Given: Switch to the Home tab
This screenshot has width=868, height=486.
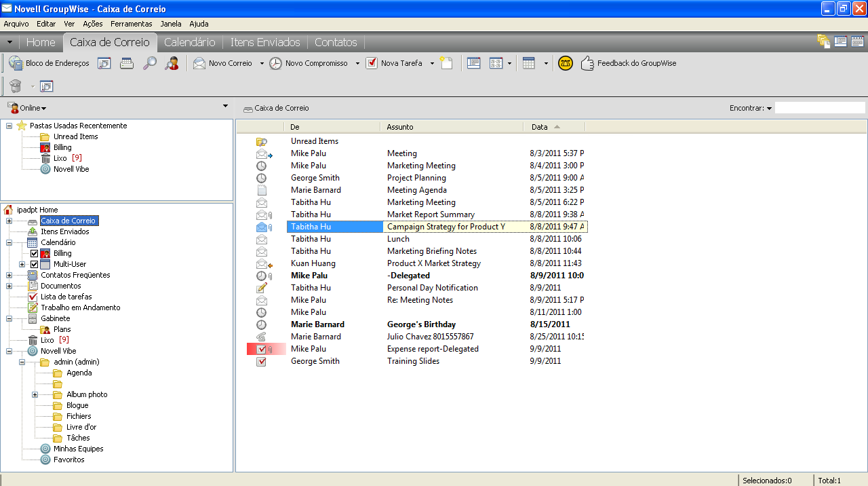Looking at the screenshot, I should pos(41,42).
